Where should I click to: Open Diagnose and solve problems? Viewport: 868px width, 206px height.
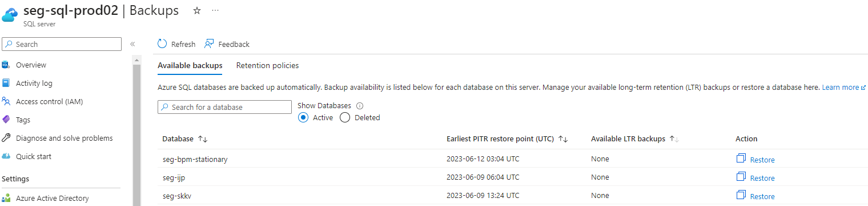click(64, 138)
